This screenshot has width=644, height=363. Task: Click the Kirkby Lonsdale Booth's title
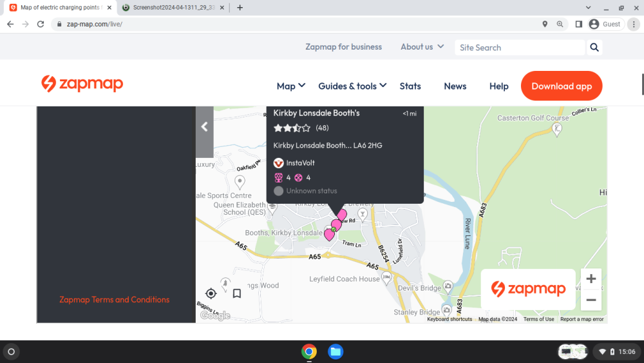coord(316,113)
